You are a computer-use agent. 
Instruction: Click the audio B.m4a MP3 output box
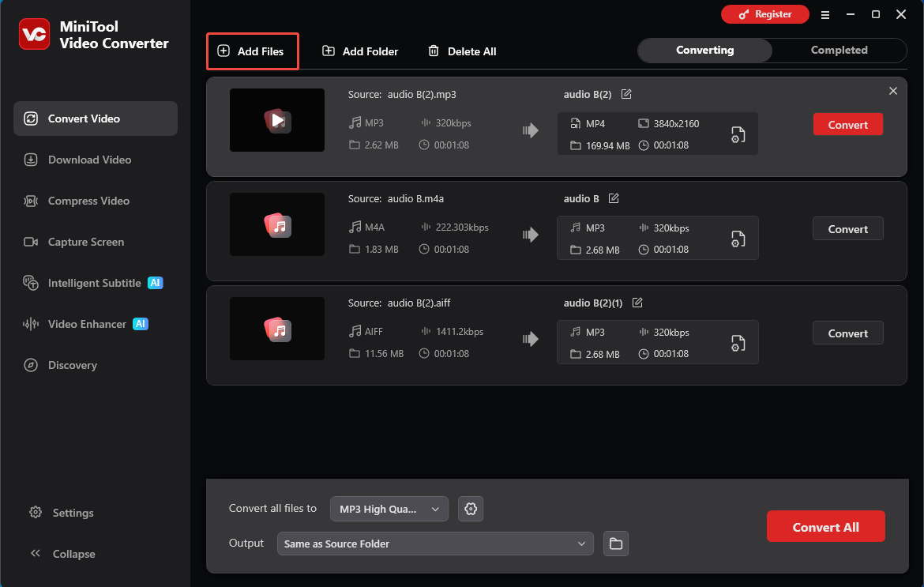pos(658,238)
